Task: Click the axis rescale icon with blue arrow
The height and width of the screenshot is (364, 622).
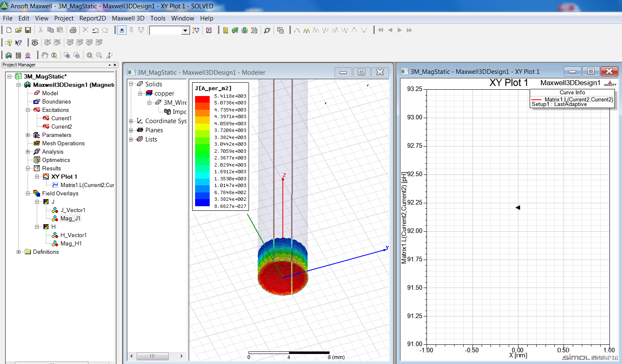Action: click(x=109, y=55)
